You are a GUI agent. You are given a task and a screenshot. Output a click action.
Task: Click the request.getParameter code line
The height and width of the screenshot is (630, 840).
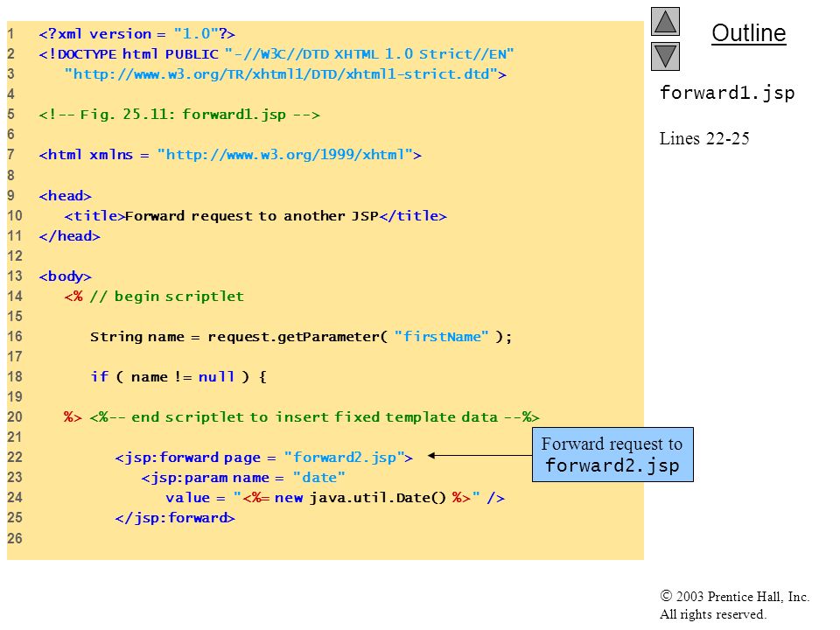coord(301,337)
